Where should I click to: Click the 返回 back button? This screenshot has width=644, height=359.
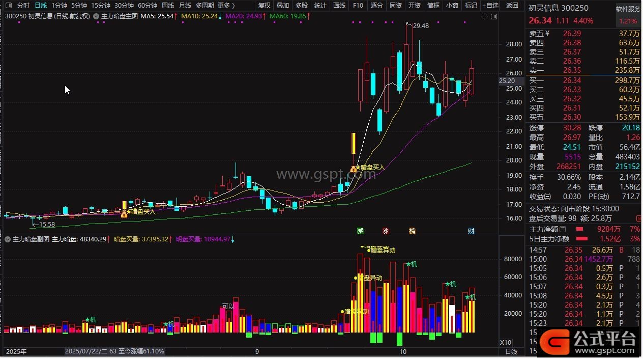point(512,6)
